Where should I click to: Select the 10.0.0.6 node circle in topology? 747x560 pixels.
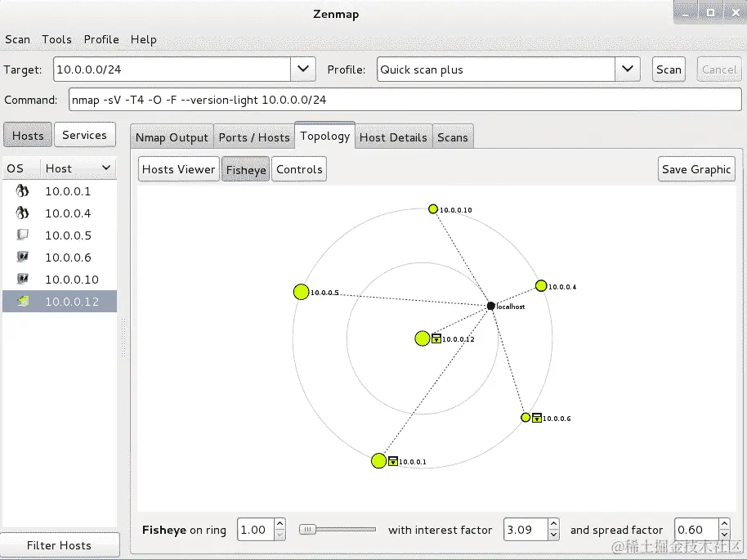[x=526, y=418]
